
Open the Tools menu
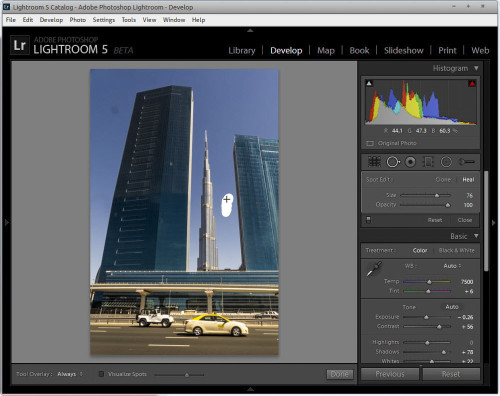pos(129,20)
